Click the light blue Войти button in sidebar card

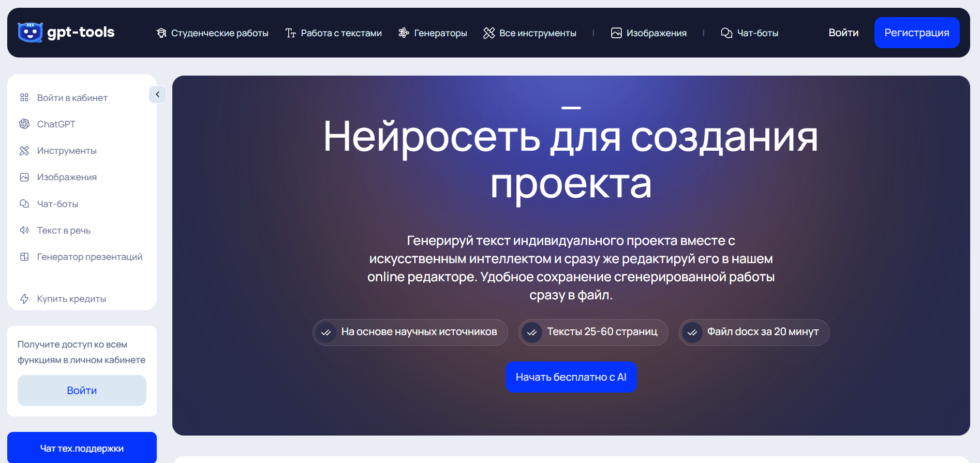click(x=82, y=390)
